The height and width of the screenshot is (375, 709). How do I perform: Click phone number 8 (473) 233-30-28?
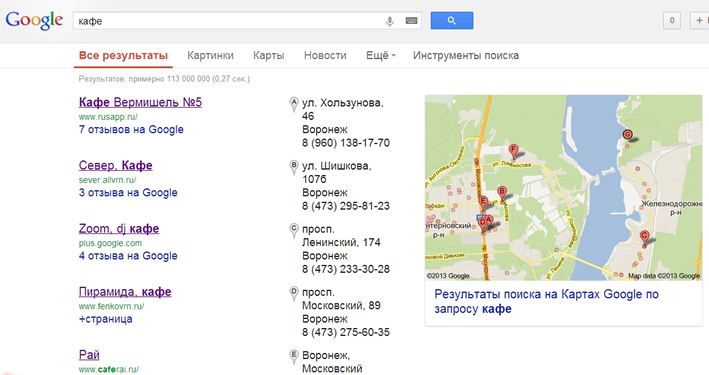click(346, 269)
